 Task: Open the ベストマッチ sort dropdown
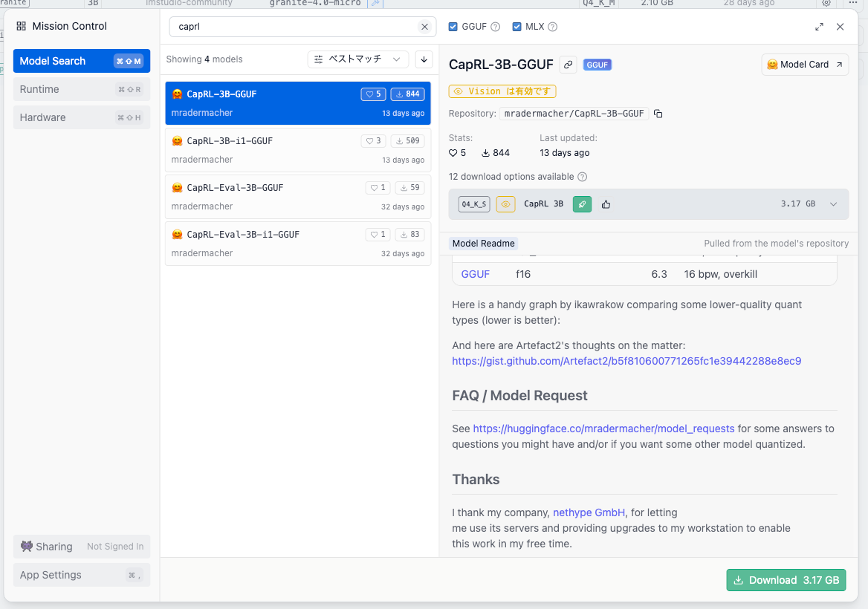tap(357, 59)
